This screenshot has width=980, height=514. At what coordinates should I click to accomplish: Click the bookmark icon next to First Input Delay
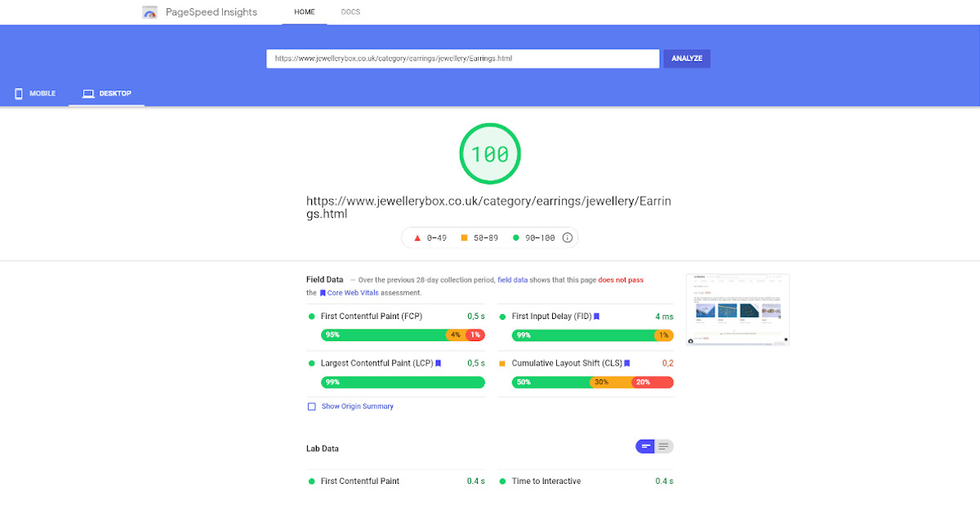(x=597, y=317)
